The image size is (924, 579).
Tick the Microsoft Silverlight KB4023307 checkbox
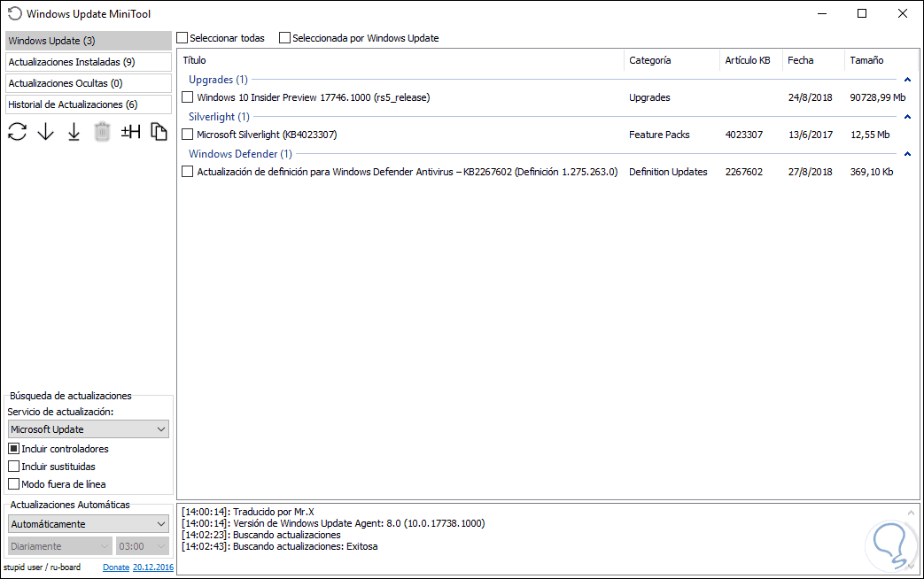point(188,135)
